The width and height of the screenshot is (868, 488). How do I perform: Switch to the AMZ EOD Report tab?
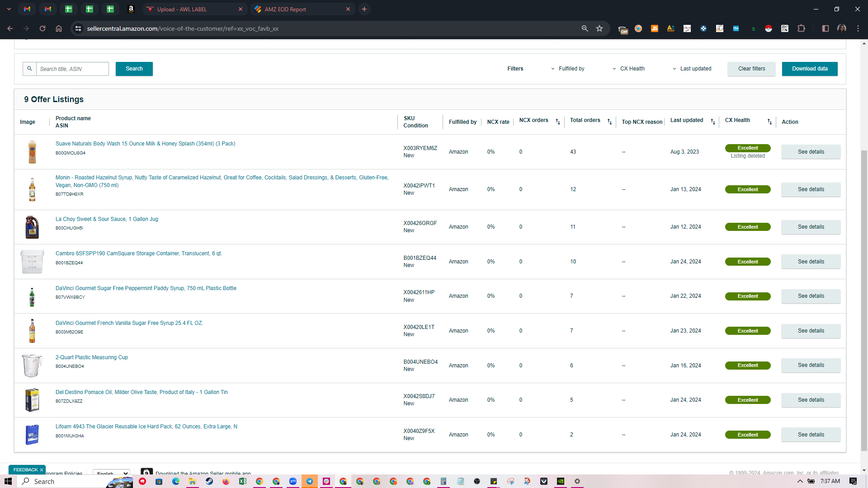302,9
